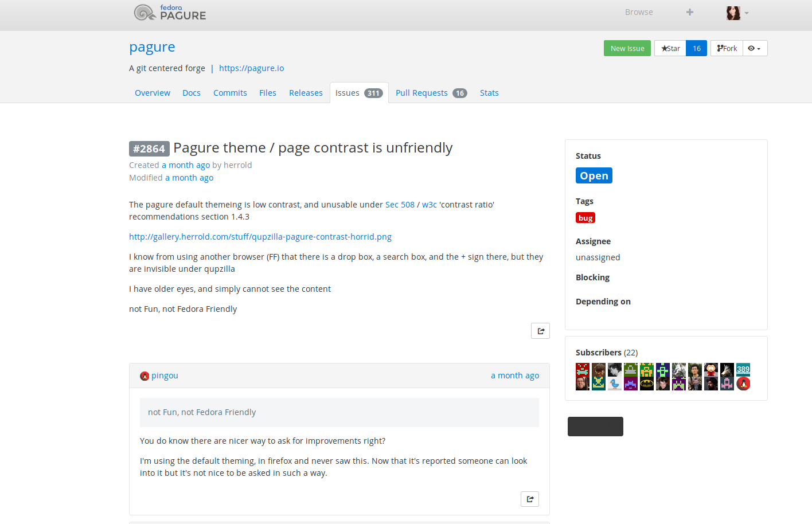Go to the pagure project title link
812x524 pixels.
pos(152,47)
